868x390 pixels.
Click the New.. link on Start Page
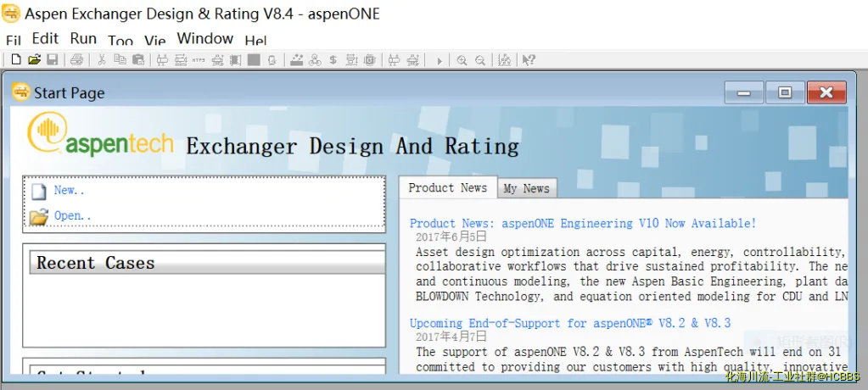pyautogui.click(x=69, y=191)
